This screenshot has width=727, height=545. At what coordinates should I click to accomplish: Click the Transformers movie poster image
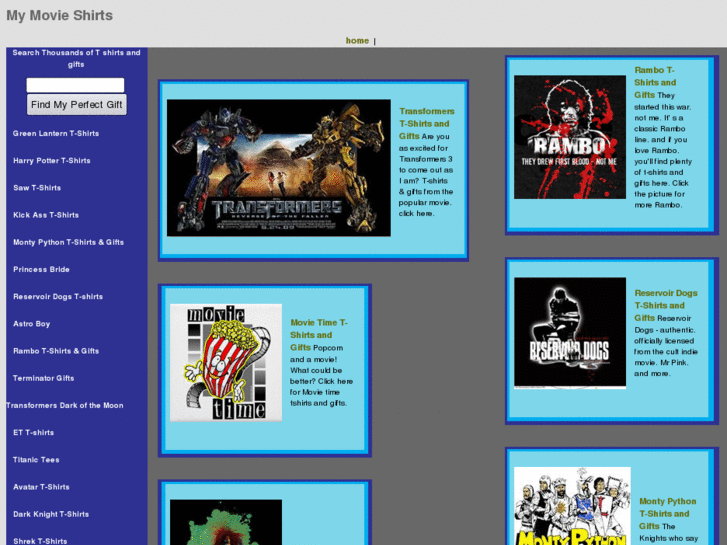(279, 168)
